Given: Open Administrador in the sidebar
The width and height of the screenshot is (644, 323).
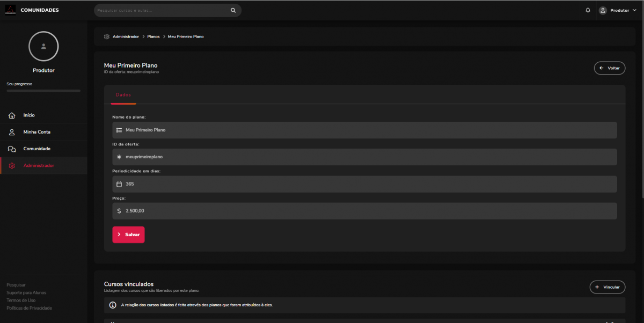Looking at the screenshot, I should pyautogui.click(x=39, y=166).
